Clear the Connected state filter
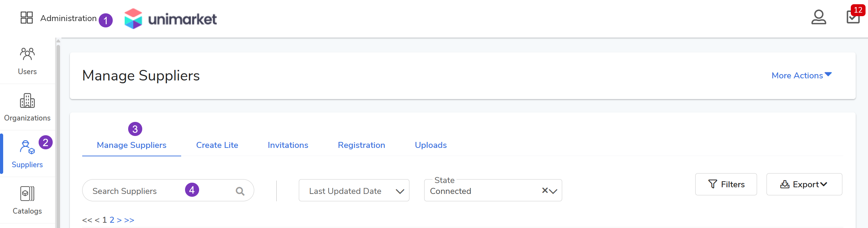Image resolution: width=868 pixels, height=228 pixels. coord(545,190)
